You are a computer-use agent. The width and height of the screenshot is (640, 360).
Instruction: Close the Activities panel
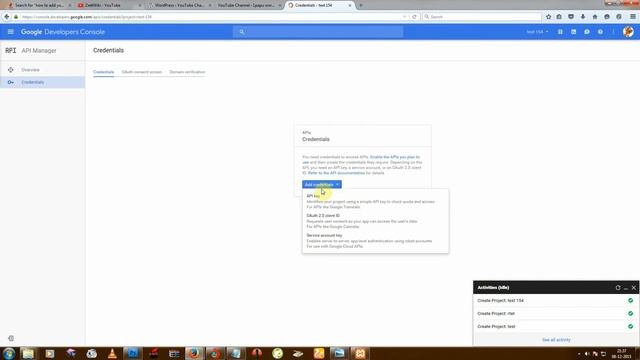click(633, 287)
